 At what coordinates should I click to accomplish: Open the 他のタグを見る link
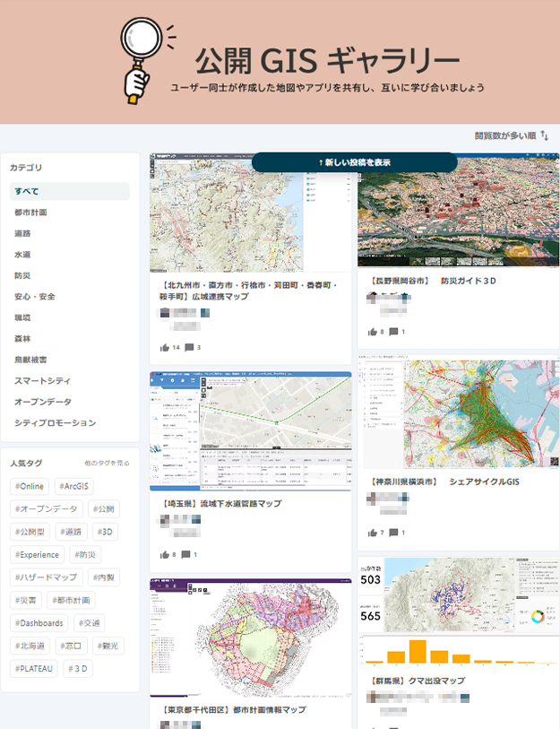(107, 463)
